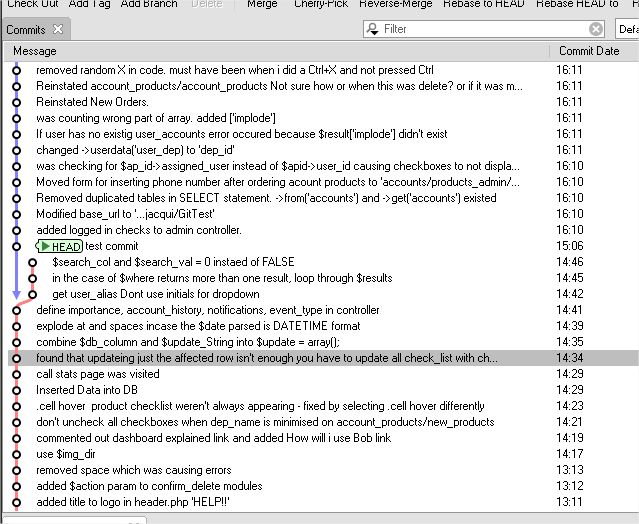Click the Add Tag toolbar button

(x=89, y=4)
